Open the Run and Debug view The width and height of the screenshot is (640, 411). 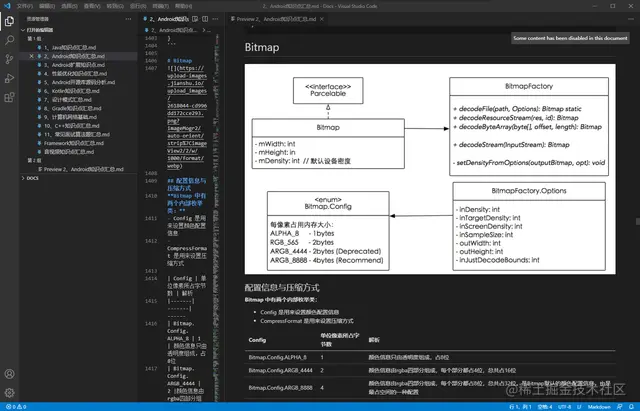[9, 78]
